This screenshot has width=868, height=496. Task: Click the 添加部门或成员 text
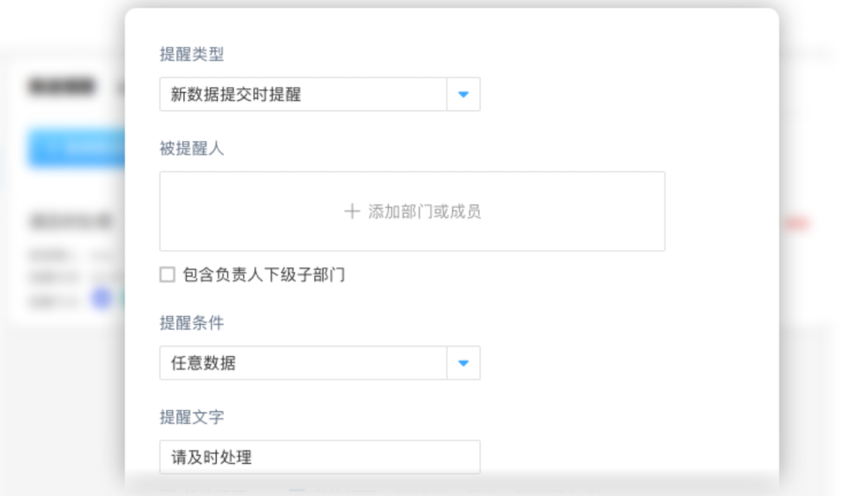(425, 212)
